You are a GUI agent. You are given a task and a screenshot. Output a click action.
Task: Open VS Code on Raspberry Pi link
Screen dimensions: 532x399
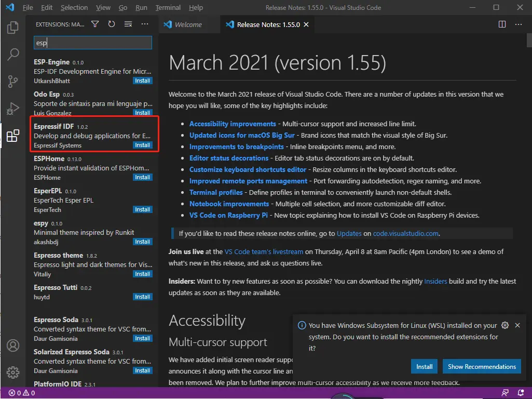(228, 215)
